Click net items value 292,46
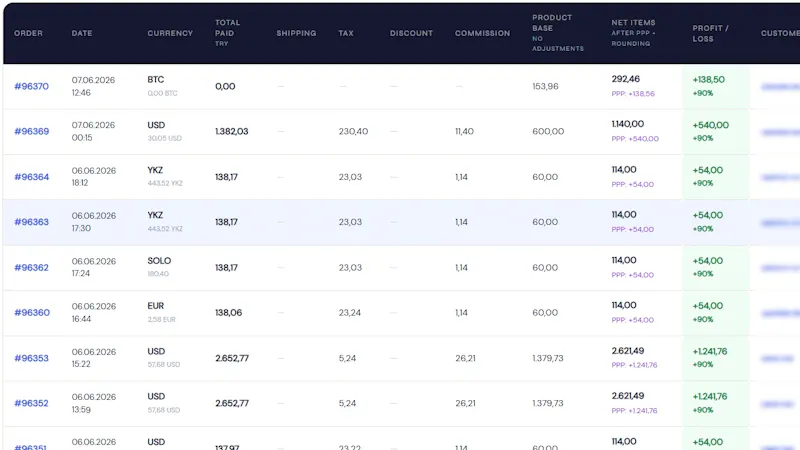Image resolution: width=800 pixels, height=450 pixels. tap(626, 79)
